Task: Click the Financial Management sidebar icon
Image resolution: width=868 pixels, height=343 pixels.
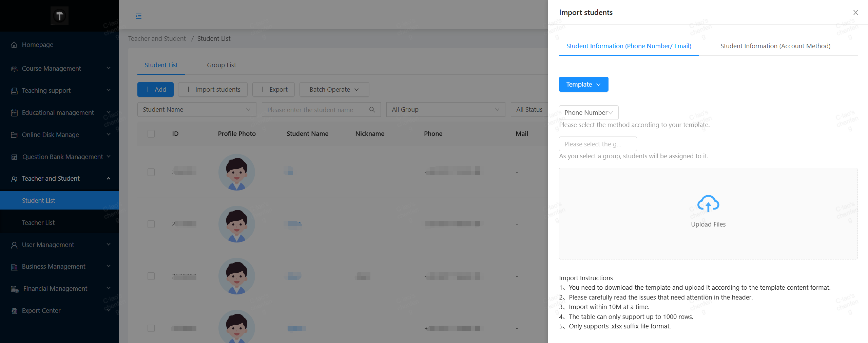Action: point(15,289)
